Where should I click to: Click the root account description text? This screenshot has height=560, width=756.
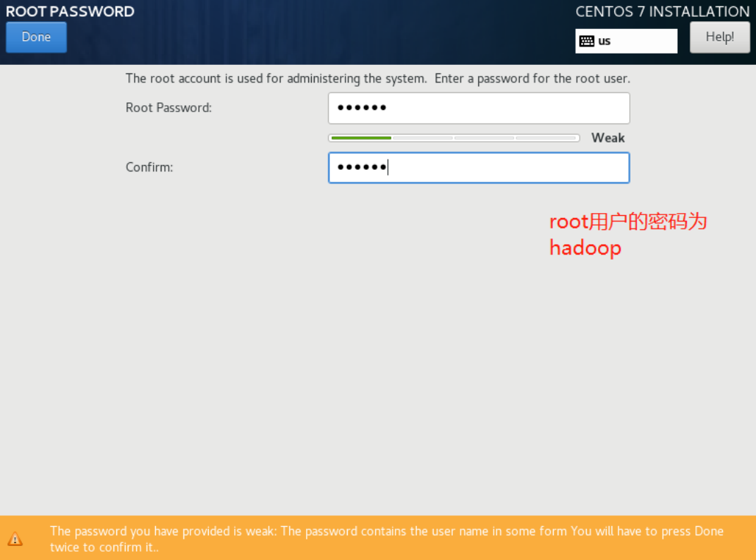(x=377, y=78)
